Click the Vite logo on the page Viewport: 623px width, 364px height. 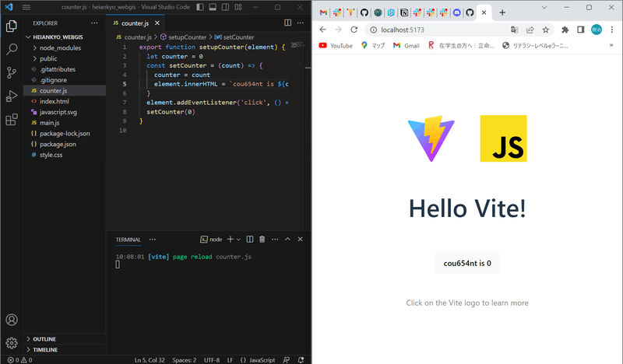431,138
